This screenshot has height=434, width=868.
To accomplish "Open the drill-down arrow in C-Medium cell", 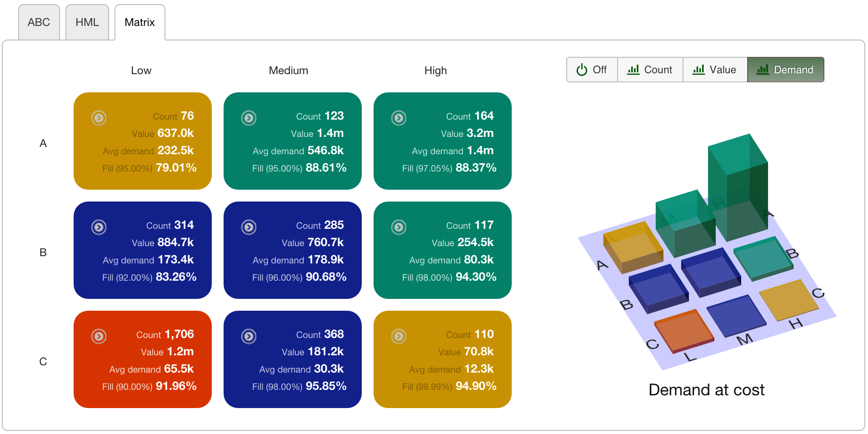I will [x=249, y=337].
